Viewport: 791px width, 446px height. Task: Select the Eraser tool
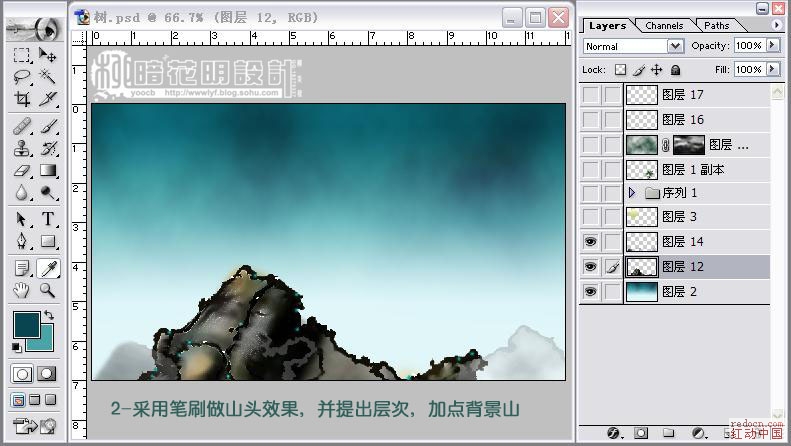22,171
